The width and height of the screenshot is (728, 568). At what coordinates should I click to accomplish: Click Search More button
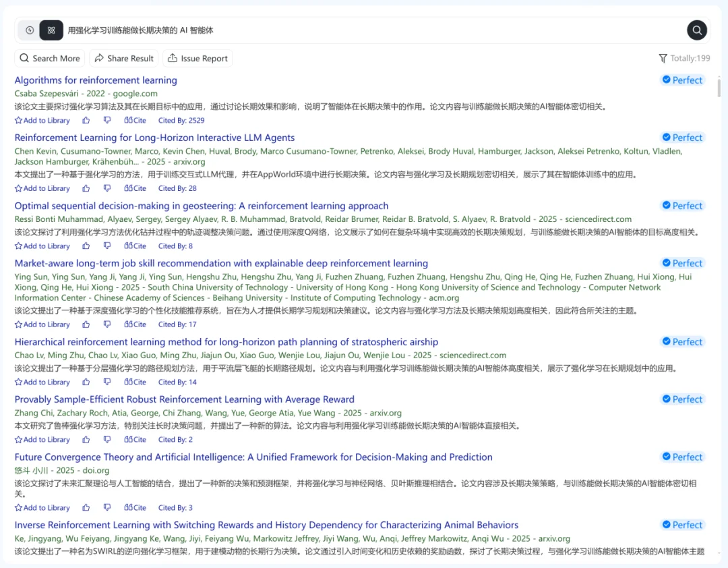[50, 59]
